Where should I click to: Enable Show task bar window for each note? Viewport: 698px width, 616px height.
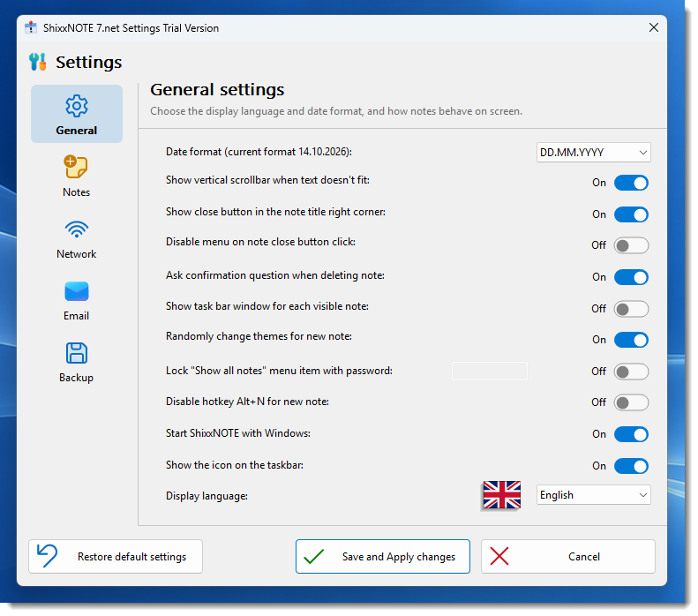point(631,309)
